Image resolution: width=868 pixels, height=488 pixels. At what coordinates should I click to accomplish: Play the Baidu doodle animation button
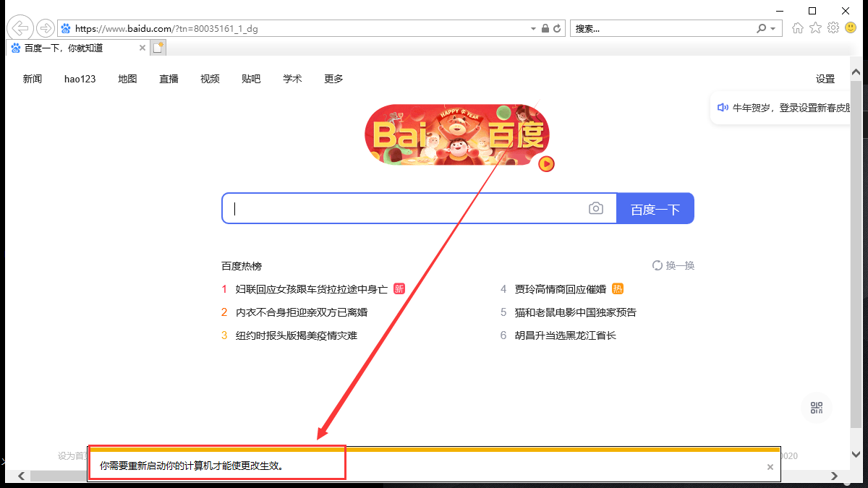click(x=547, y=164)
